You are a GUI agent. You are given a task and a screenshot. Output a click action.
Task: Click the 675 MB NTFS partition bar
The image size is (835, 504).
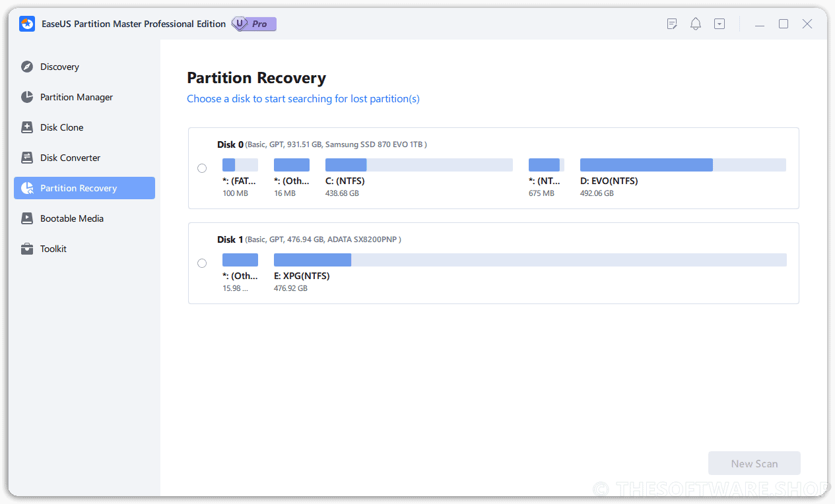547,165
